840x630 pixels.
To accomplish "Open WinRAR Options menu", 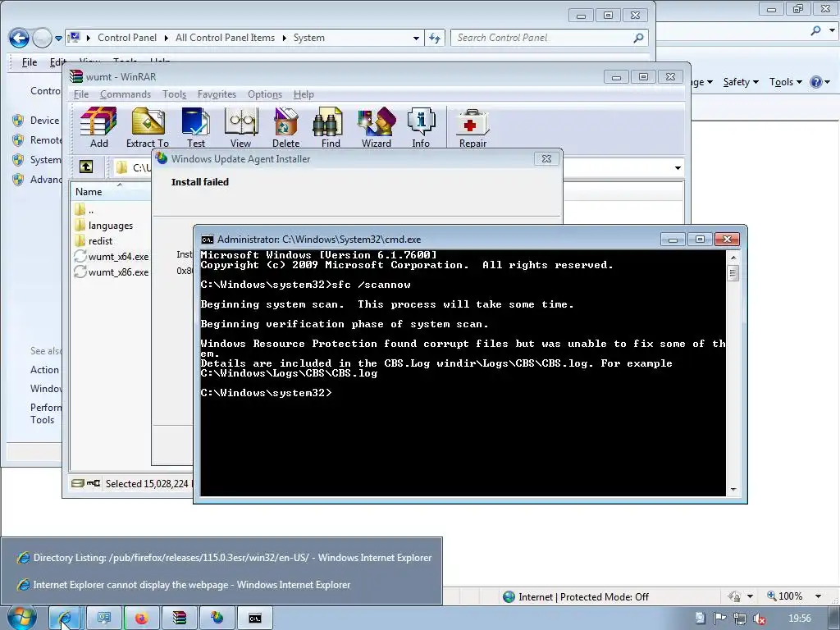I will pyautogui.click(x=265, y=94).
